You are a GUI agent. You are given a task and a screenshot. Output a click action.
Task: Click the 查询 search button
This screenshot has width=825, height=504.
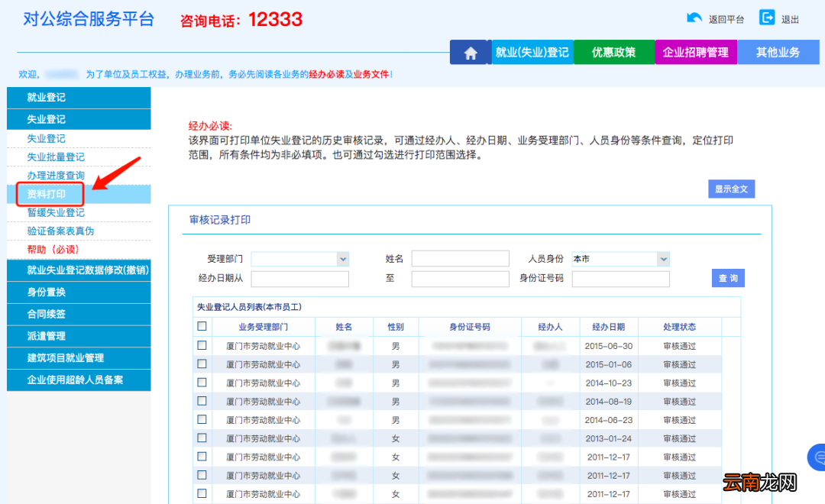click(728, 278)
